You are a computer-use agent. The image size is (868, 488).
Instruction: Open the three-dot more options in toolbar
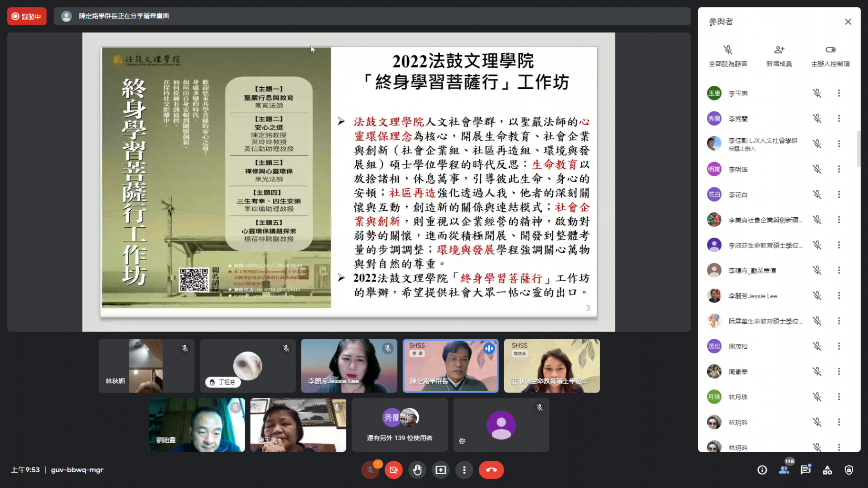coord(464,470)
